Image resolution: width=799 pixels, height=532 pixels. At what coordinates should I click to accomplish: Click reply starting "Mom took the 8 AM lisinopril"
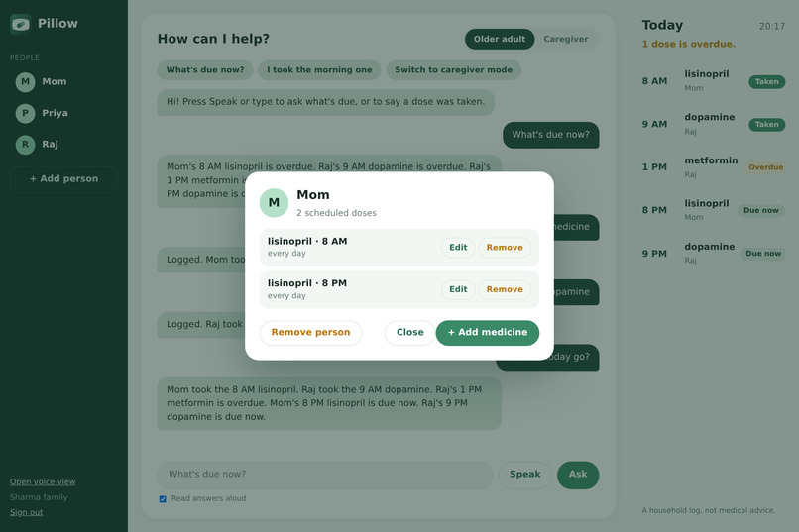coord(329,404)
